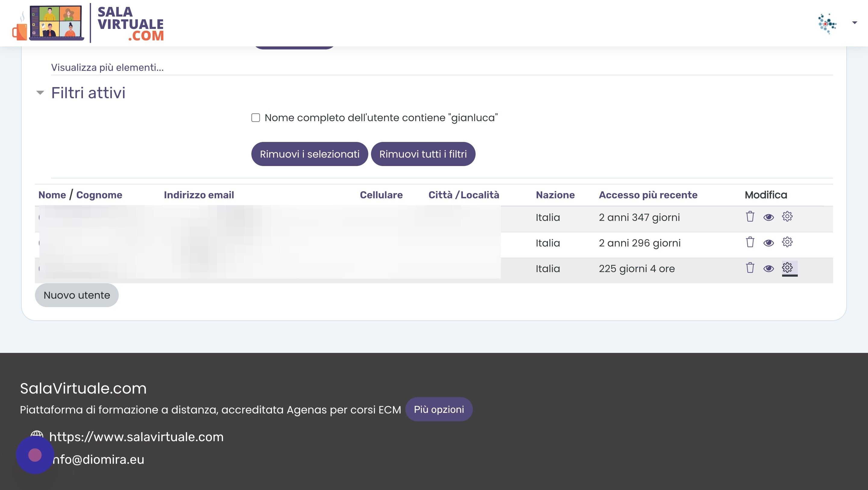Delete the user with 2 anni 296 giorni access
This screenshot has width=868, height=490.
(750, 242)
